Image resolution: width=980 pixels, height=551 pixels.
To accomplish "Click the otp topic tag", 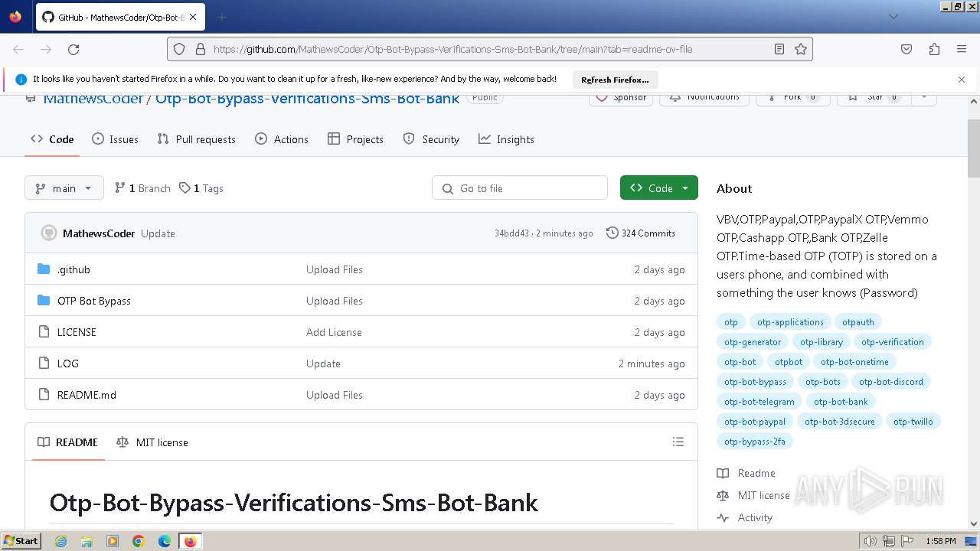I will tap(731, 322).
